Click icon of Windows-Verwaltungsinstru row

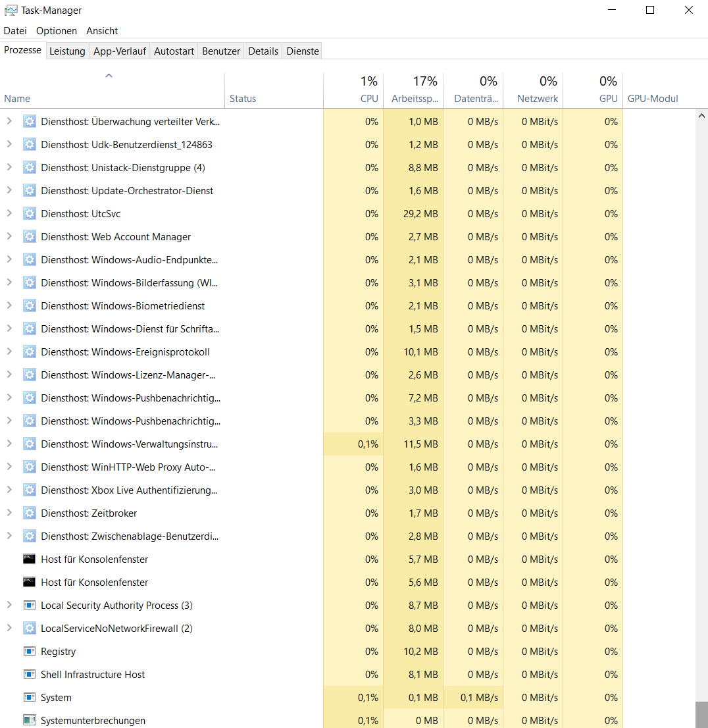point(29,444)
